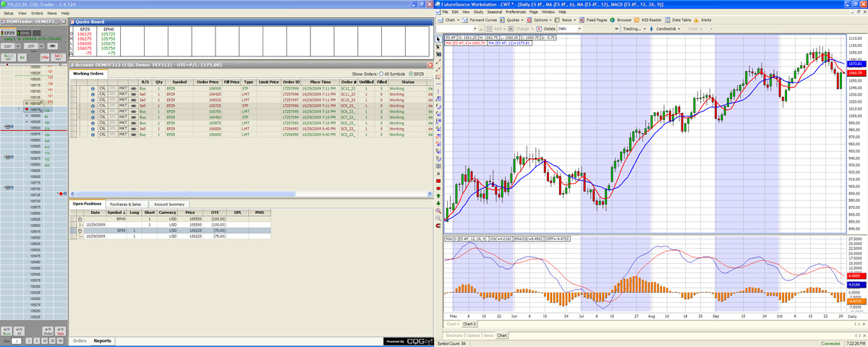
Task: Click the Buy 1 MKT button
Action: (9, 56)
